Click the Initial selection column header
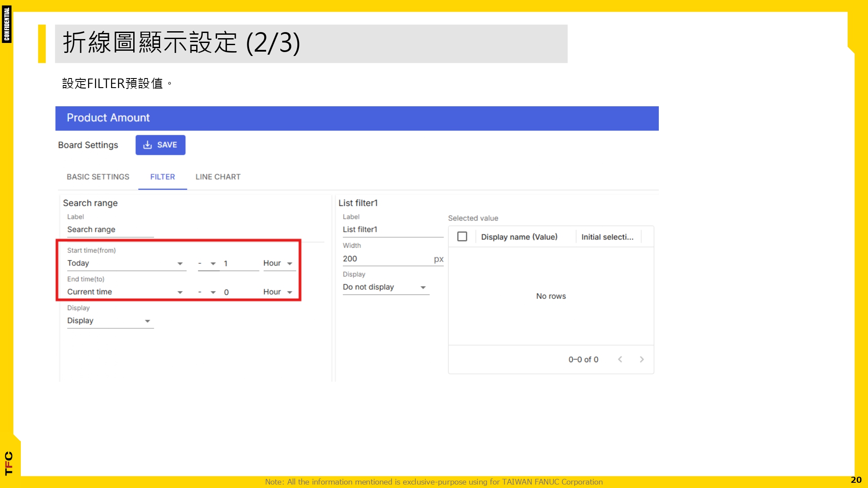Viewport: 868px width, 488px height. click(608, 237)
